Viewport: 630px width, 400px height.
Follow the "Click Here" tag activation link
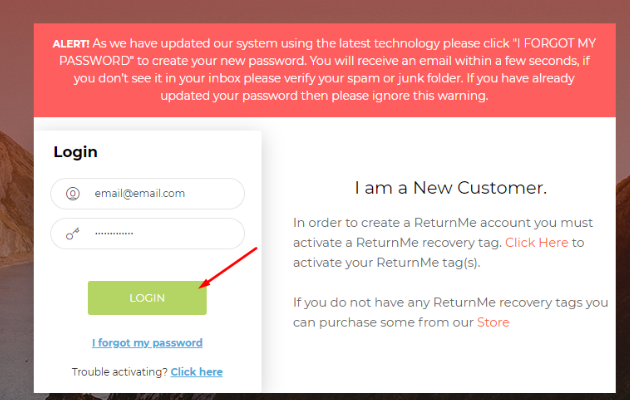pyautogui.click(x=537, y=242)
